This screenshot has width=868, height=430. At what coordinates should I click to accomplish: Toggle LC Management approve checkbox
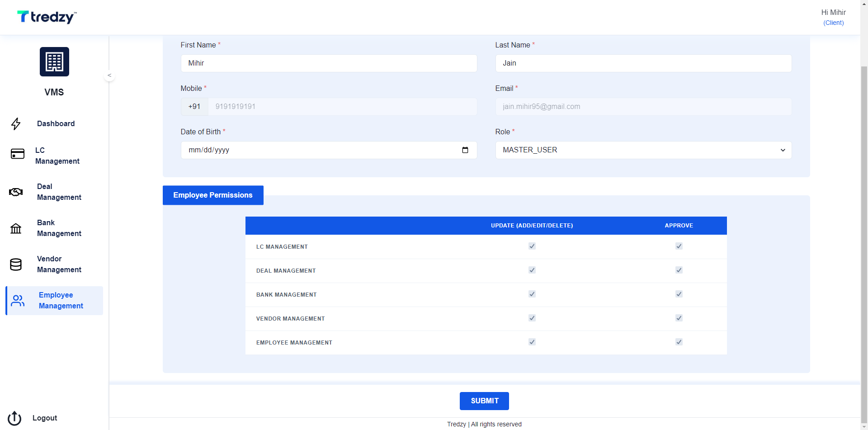coord(679,246)
